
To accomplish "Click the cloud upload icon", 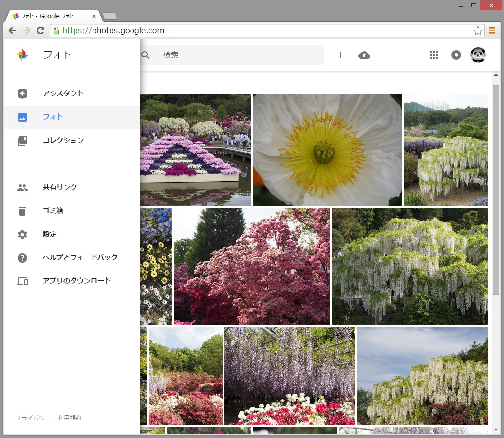I will pyautogui.click(x=364, y=55).
